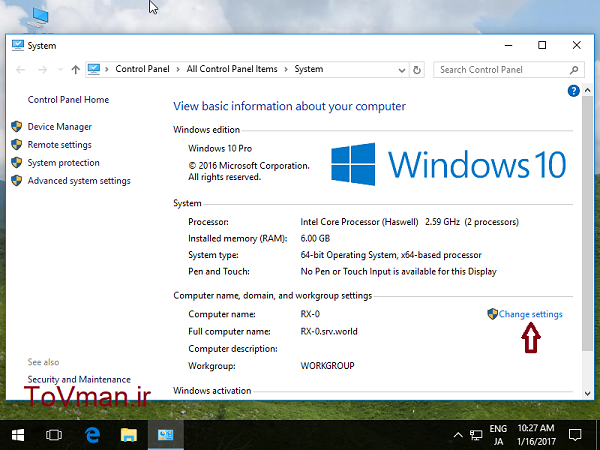Maximize the System window
600x450 pixels.
[x=542, y=45]
